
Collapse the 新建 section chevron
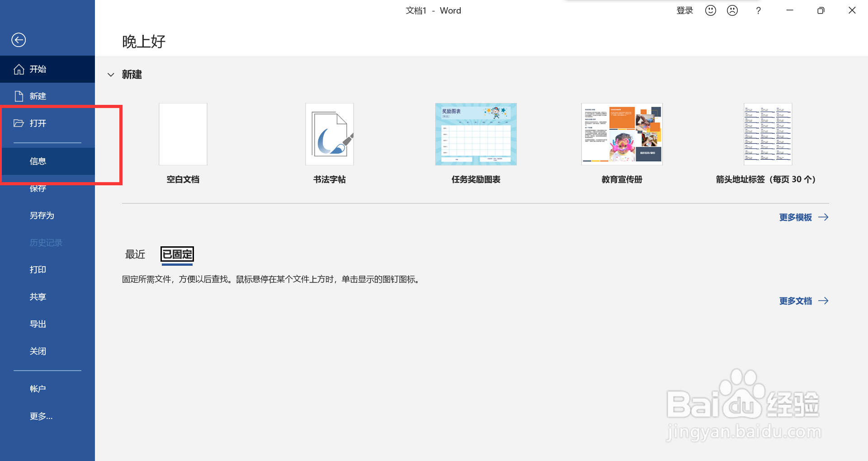pos(111,75)
